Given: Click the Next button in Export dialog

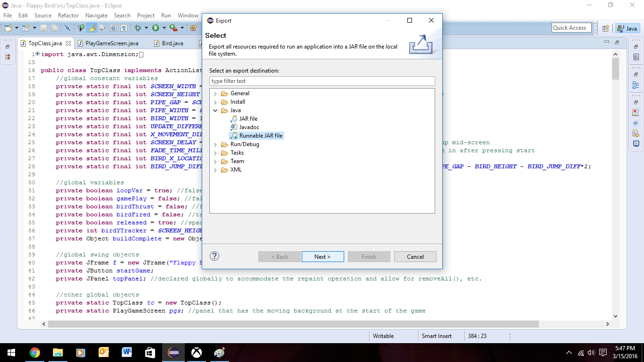Looking at the screenshot, I should [x=322, y=257].
